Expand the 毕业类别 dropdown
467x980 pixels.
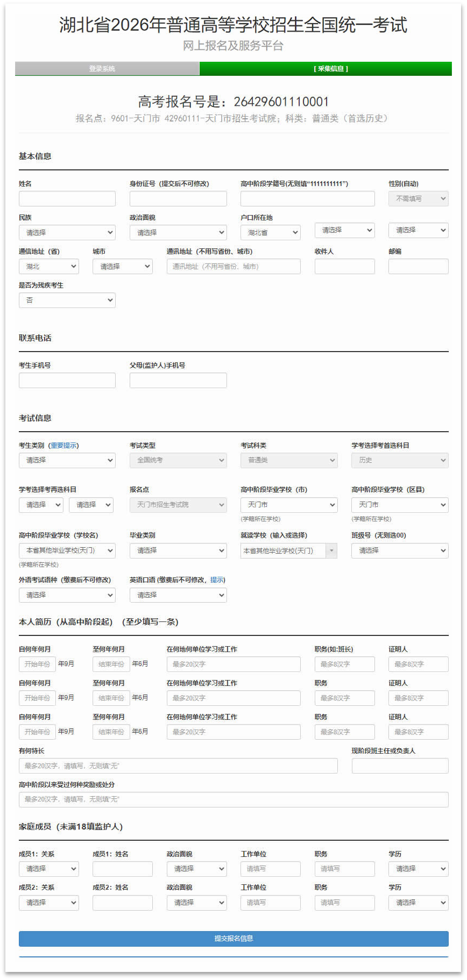(x=178, y=551)
